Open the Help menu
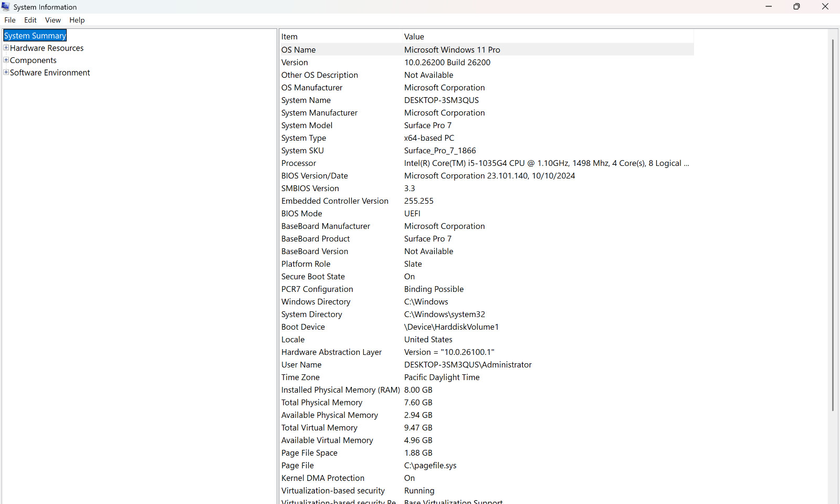The image size is (840, 504). 77,20
